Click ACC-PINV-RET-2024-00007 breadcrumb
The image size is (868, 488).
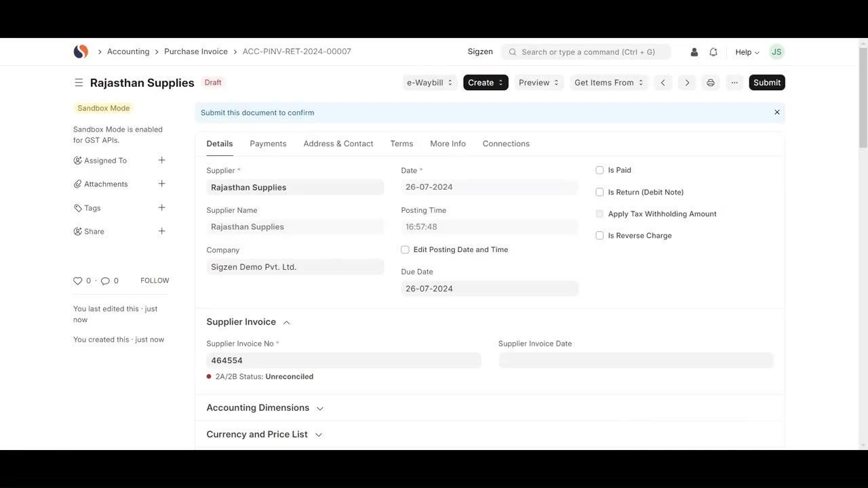297,52
